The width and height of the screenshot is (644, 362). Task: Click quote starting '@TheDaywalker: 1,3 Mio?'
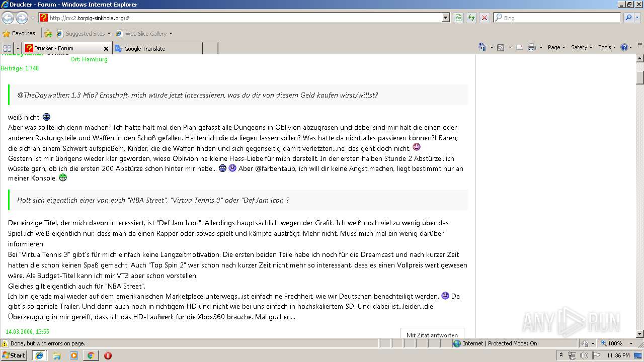(x=238, y=95)
